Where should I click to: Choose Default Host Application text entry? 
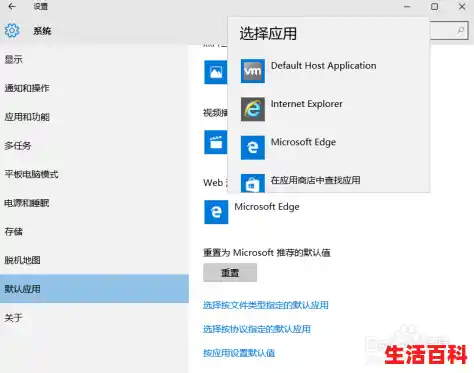click(x=323, y=66)
